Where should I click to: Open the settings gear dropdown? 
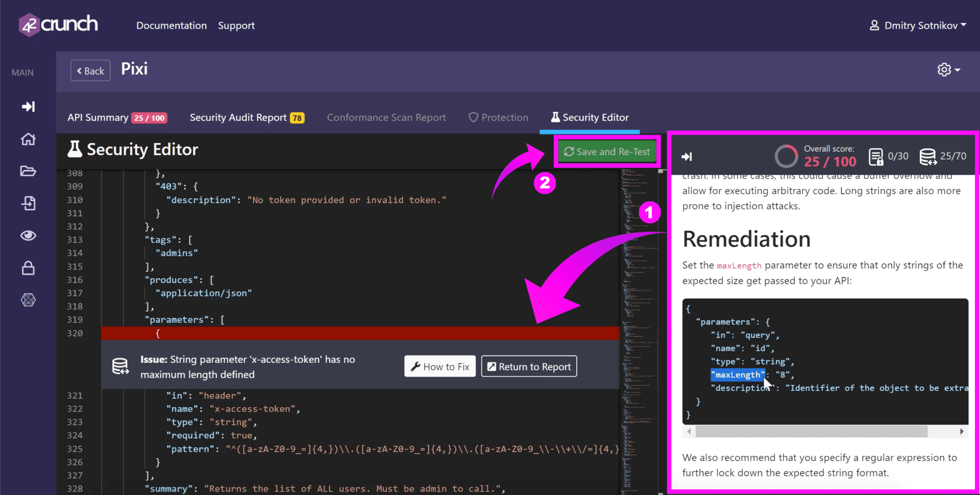click(948, 69)
